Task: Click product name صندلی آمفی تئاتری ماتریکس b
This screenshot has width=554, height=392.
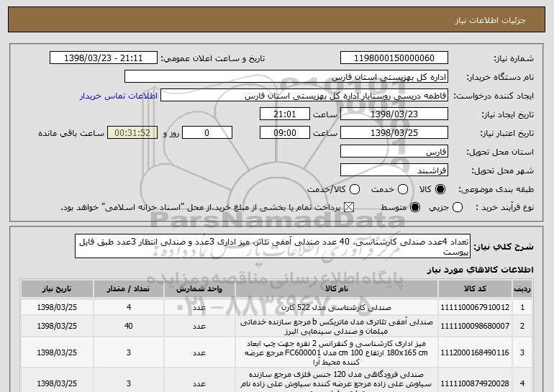Action: 337,327
